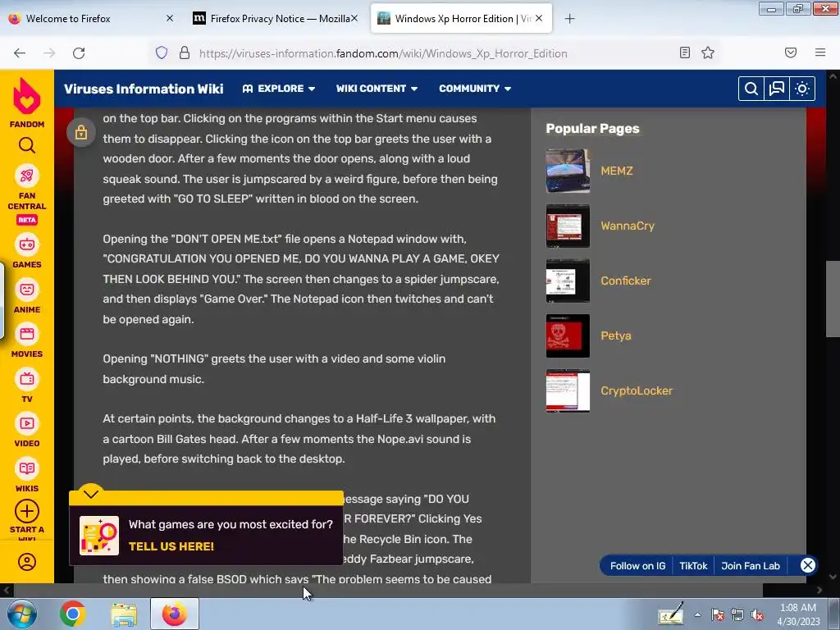Open the taskbar clock and date
Image resolution: width=840 pixels, height=630 pixels.
coord(798,614)
